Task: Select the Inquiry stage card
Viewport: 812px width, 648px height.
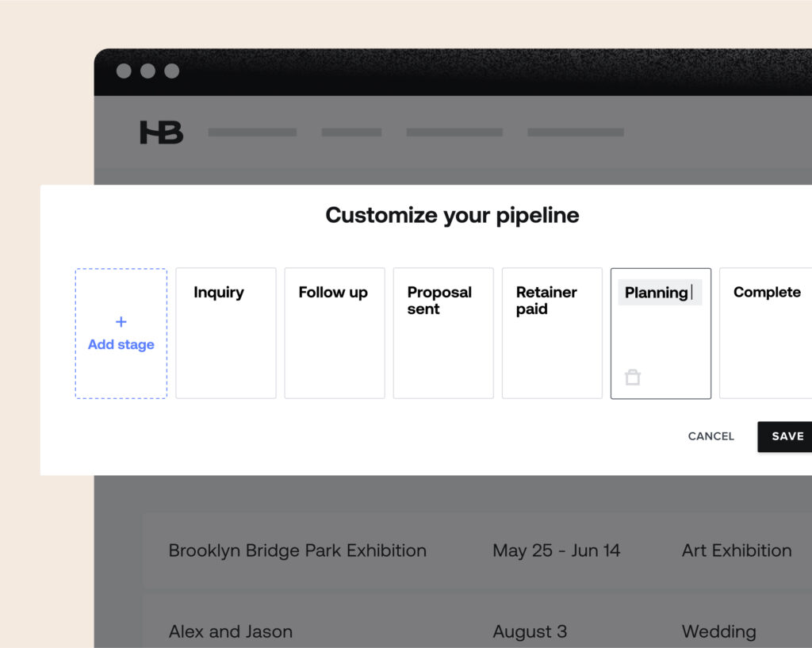Action: [226, 333]
